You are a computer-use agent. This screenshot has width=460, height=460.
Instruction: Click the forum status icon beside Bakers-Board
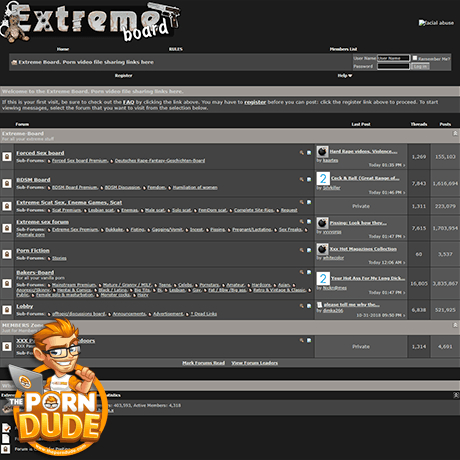(7, 283)
